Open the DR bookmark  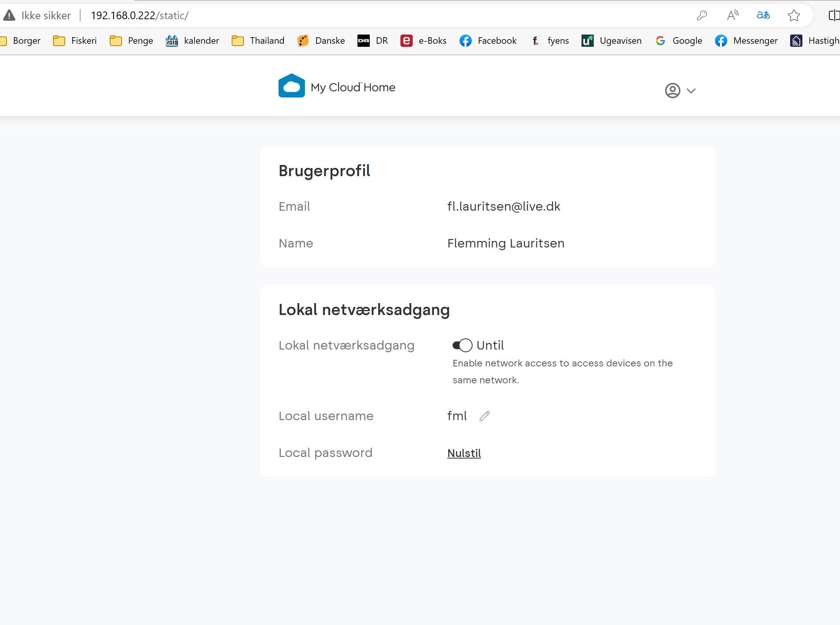pyautogui.click(x=373, y=41)
